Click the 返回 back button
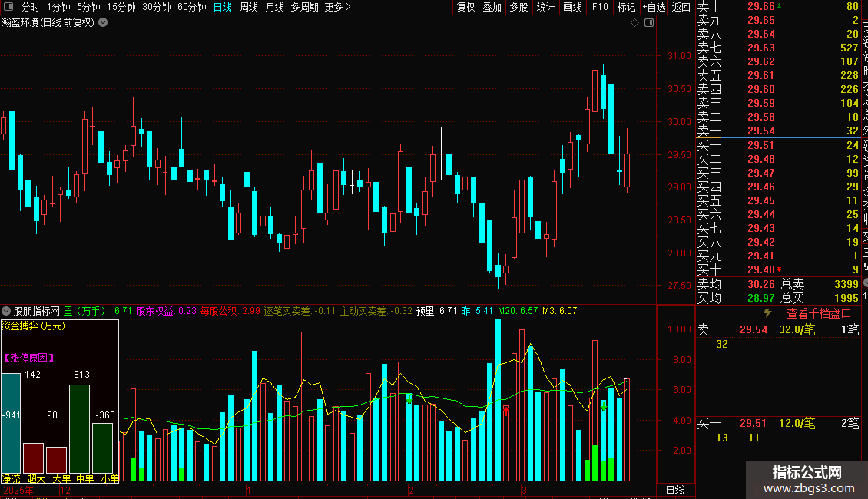This screenshot has width=868, height=499. point(681,7)
